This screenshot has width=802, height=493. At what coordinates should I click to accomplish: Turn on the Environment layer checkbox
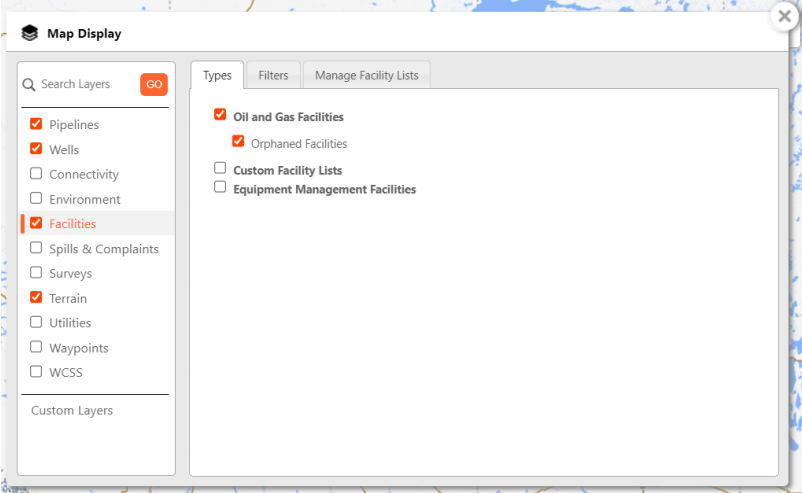(x=36, y=198)
